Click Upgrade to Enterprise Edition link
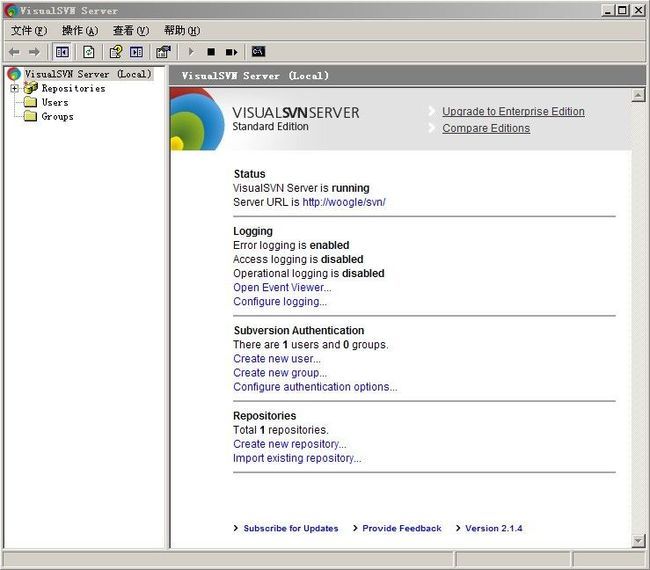650x570 pixels. tap(513, 112)
